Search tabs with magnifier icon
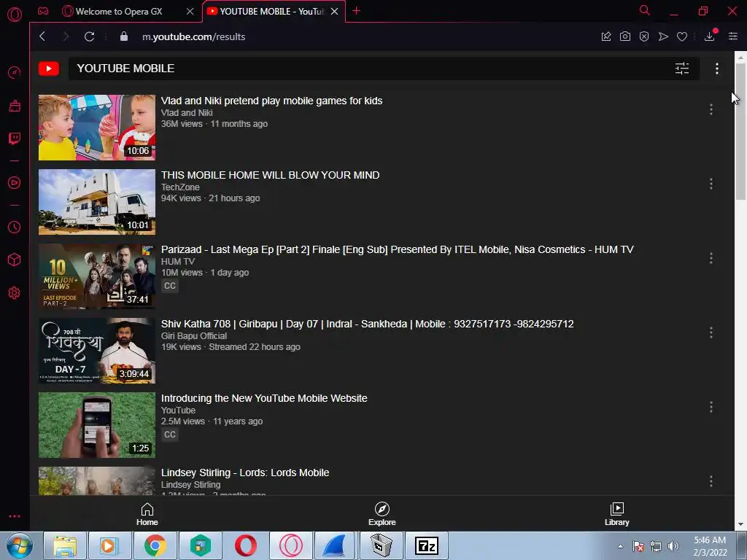The image size is (747, 560). (645, 10)
